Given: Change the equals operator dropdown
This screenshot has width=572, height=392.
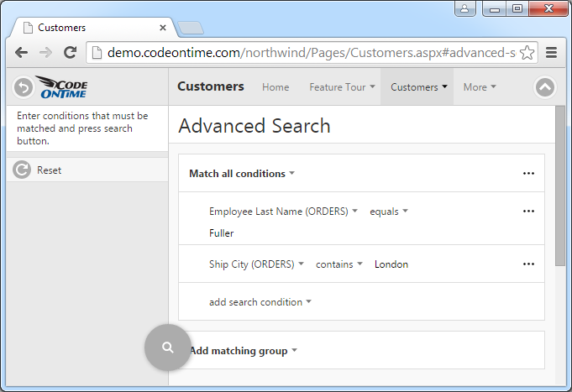Looking at the screenshot, I should pyautogui.click(x=389, y=212).
